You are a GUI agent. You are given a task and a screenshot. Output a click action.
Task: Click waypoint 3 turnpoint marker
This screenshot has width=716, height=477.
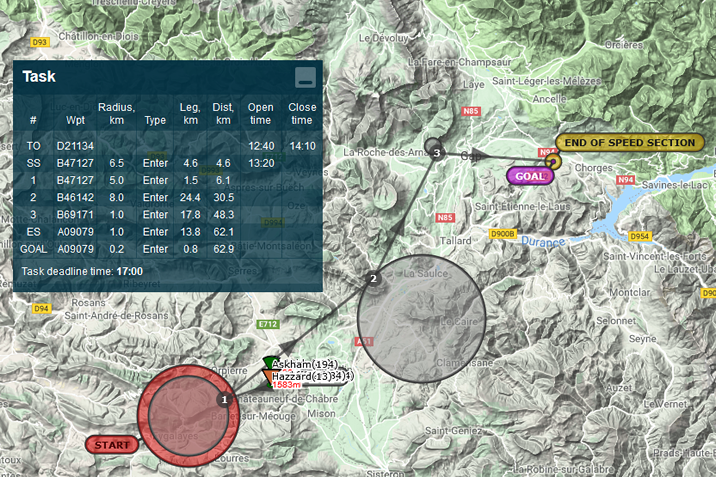[x=437, y=152]
